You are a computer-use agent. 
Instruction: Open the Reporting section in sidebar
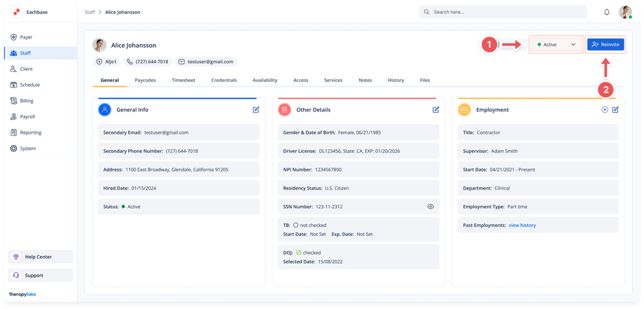tap(30, 132)
